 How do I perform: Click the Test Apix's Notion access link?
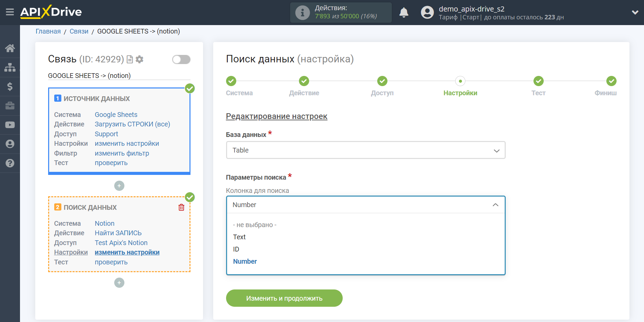[121, 243]
